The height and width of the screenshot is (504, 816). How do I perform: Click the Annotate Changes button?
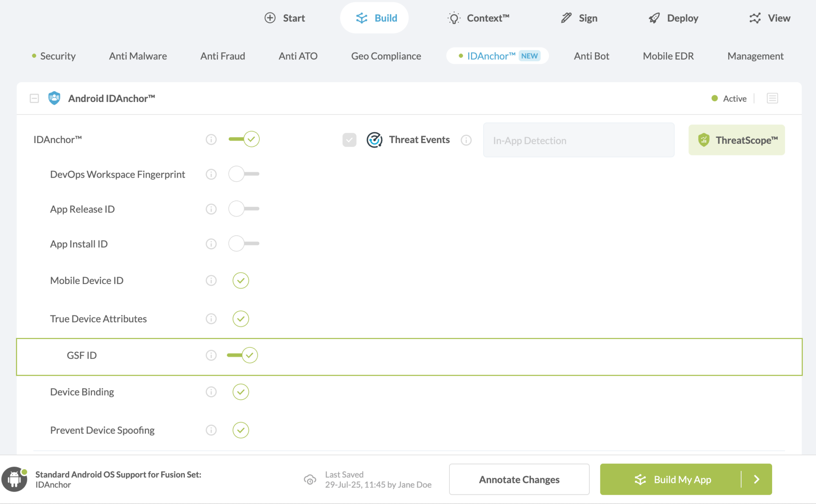[x=519, y=479]
